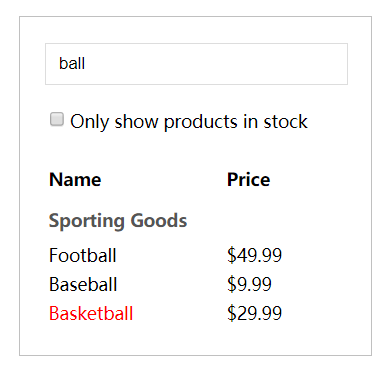Select the red Basketball product name
Image resolution: width=391 pixels, height=377 pixels.
point(91,314)
